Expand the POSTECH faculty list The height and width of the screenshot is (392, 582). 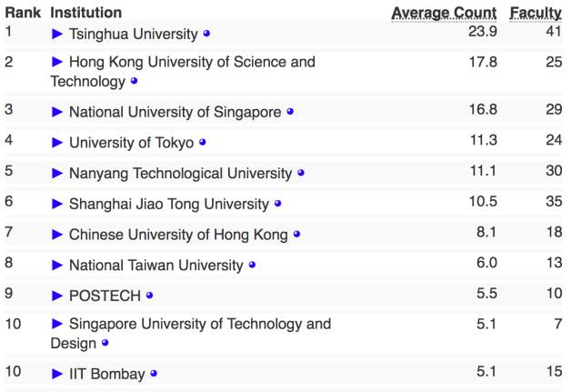point(57,296)
